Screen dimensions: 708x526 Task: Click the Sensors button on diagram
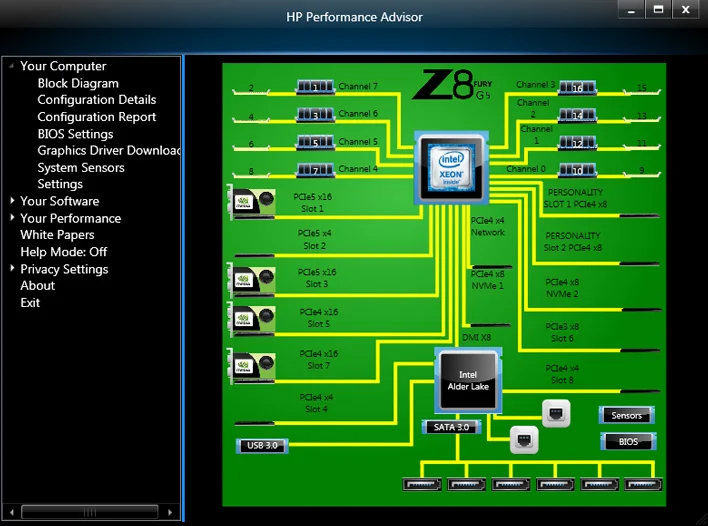tap(627, 415)
